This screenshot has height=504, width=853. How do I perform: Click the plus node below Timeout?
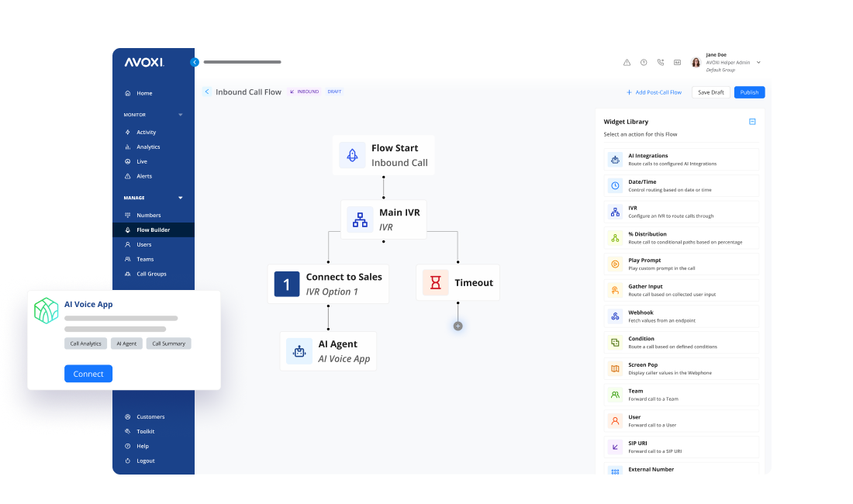pos(458,326)
